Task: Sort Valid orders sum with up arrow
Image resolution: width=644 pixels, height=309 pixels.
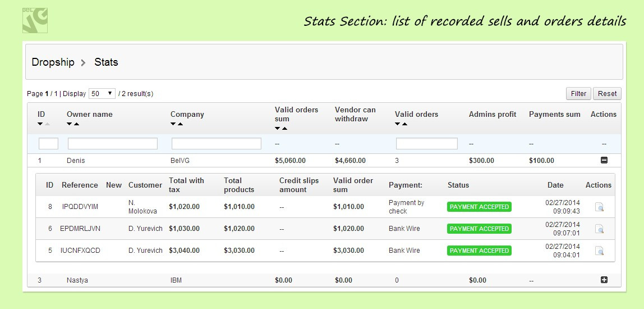Action: click(285, 129)
